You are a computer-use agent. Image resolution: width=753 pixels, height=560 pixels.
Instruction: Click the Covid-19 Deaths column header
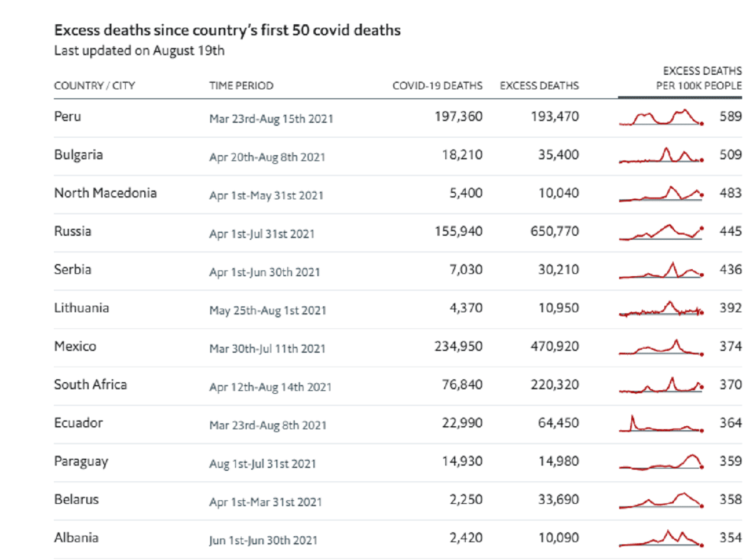click(x=437, y=86)
